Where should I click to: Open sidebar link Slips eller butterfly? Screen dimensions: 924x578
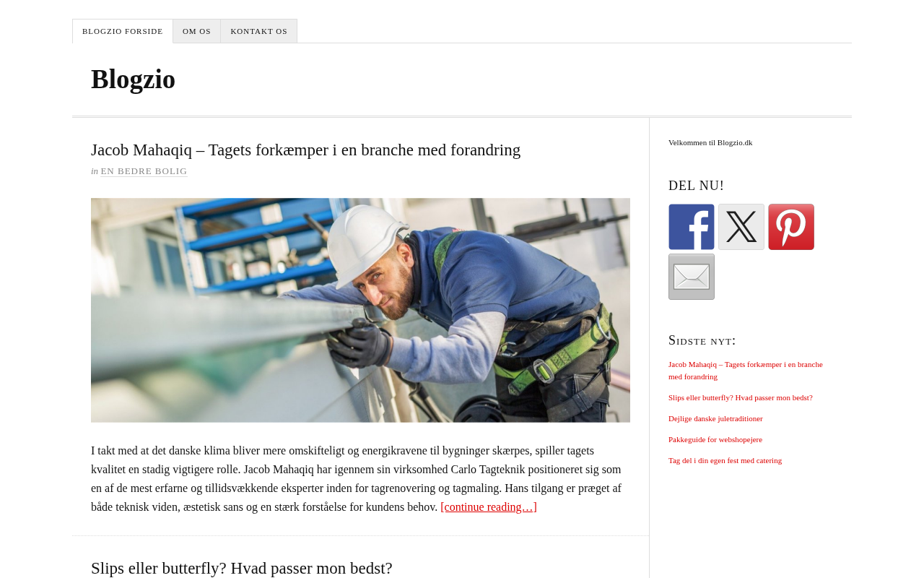[x=741, y=397]
